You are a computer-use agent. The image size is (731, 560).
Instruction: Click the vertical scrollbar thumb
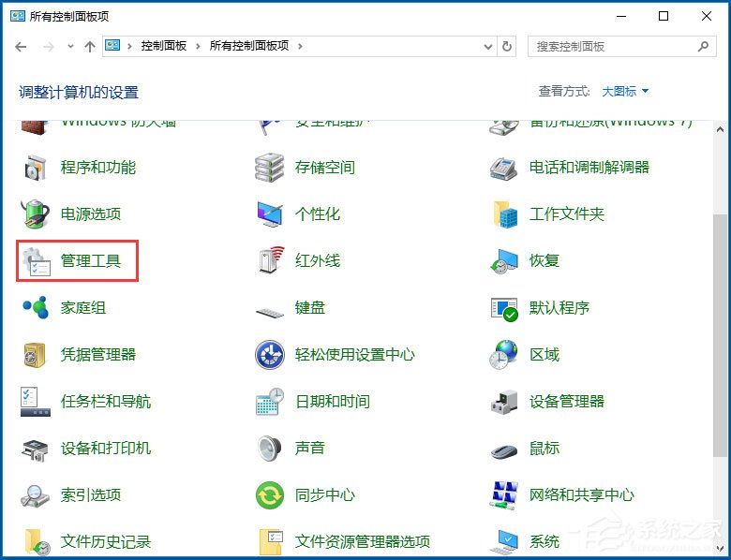[x=720, y=375]
